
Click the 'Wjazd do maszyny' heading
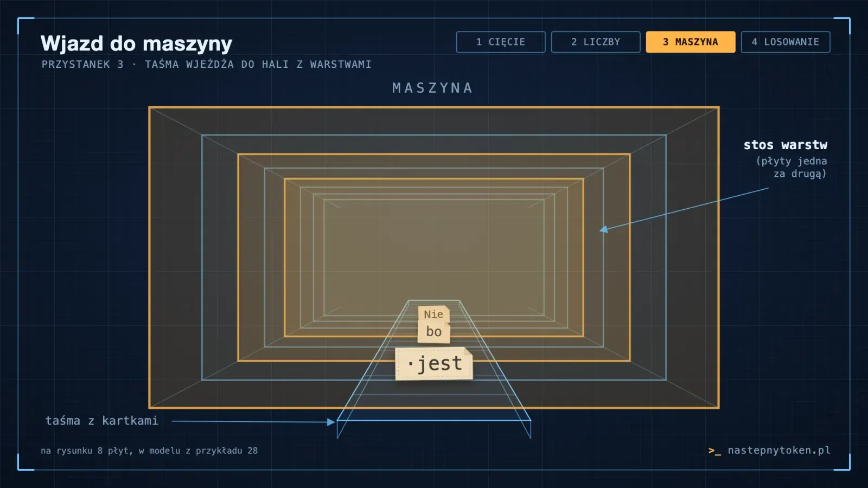[136, 43]
